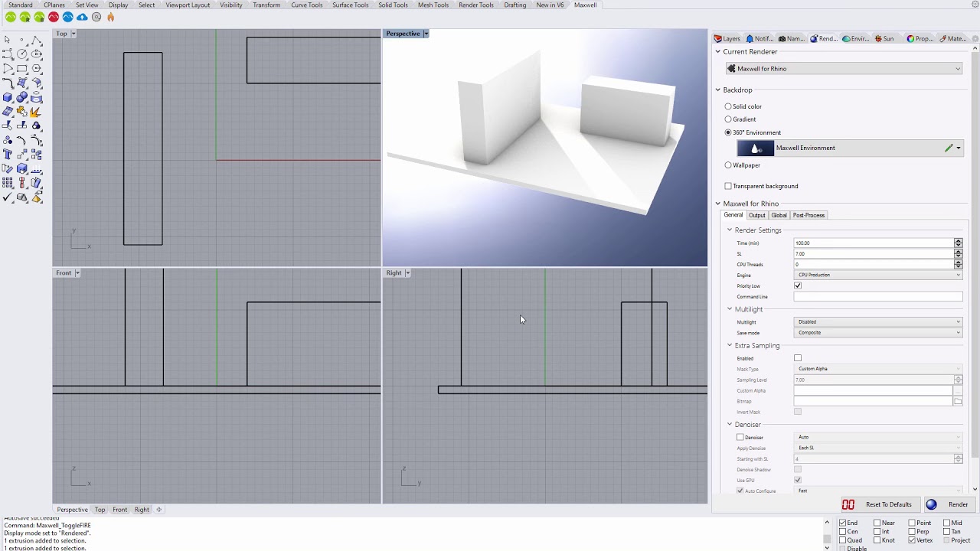Click the SL value field
Viewport: 980px width, 551px height.
coord(874,253)
